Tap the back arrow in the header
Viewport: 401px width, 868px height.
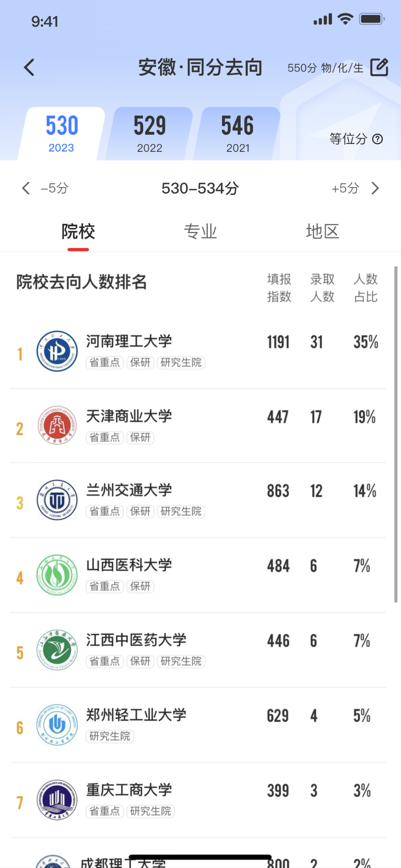(x=29, y=68)
